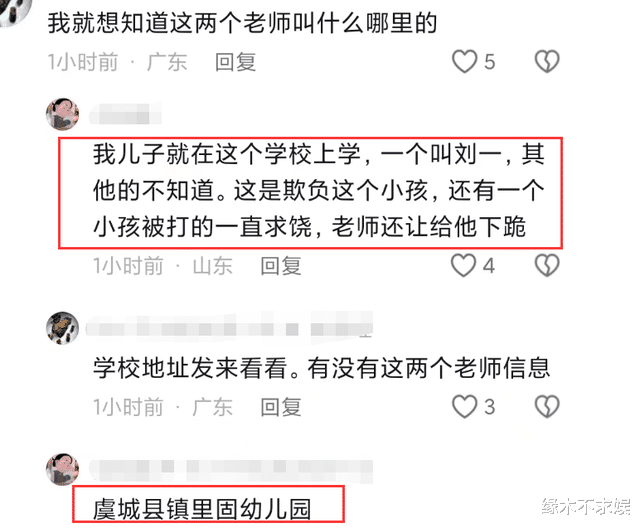640x528 pixels.
Task: Dislike the comment with 3 likes
Action: [547, 406]
